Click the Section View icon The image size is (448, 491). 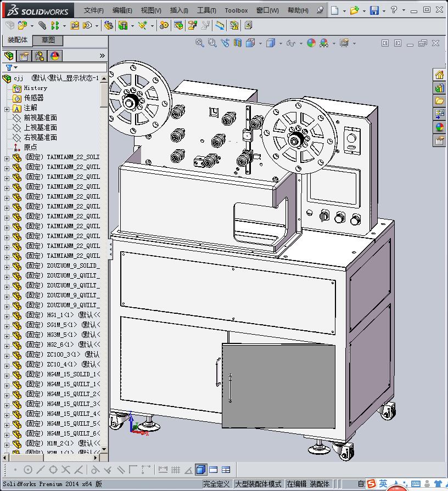[238, 43]
